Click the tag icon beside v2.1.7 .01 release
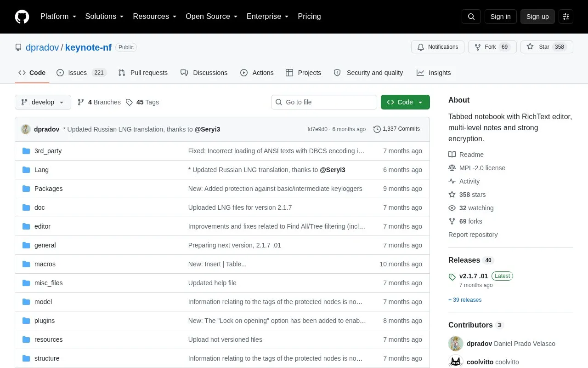Viewport: 588px width, 368px height. 452,277
